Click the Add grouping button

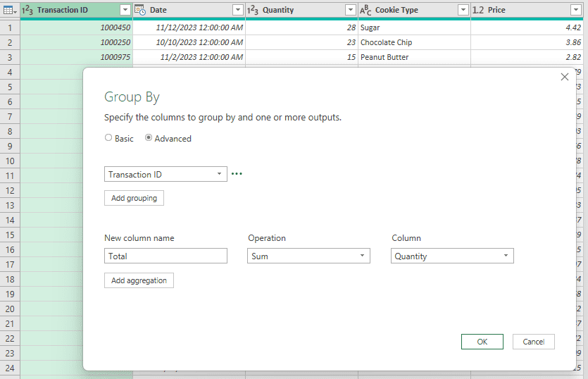click(x=134, y=198)
